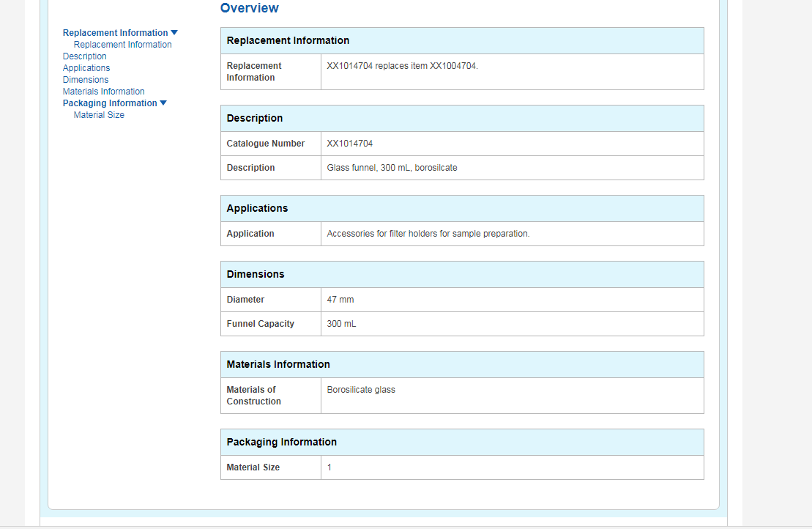Click the Description table header
The height and width of the screenshot is (529, 812).
coord(462,118)
